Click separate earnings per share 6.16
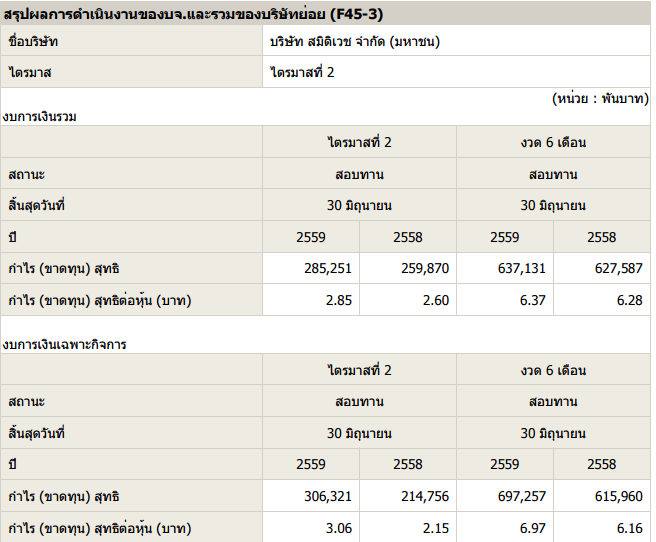Screen dimensions: 656x542 pos(630,528)
